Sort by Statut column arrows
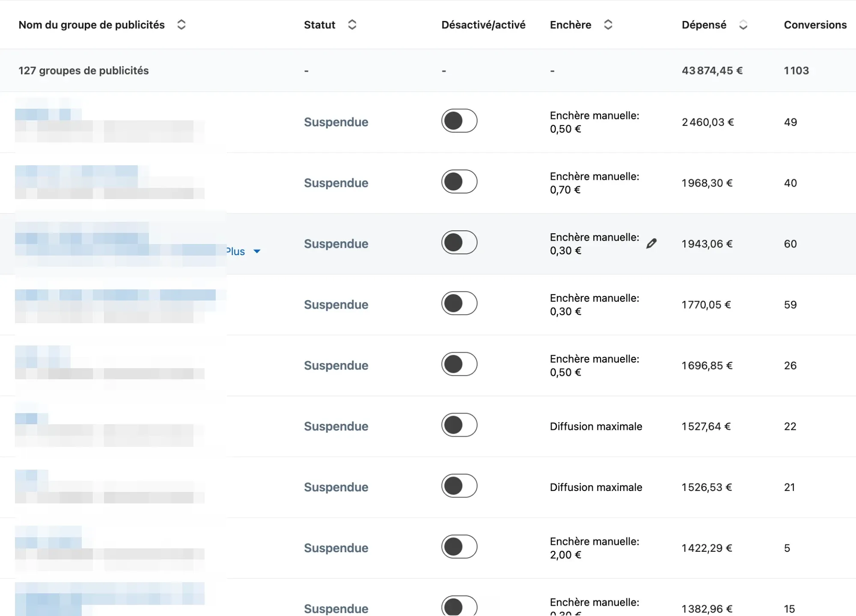 352,25
